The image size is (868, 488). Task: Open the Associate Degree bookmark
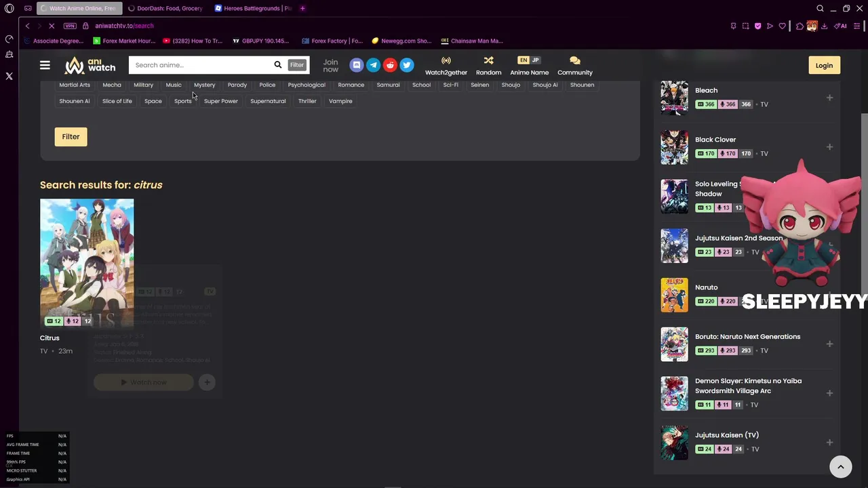54,41
